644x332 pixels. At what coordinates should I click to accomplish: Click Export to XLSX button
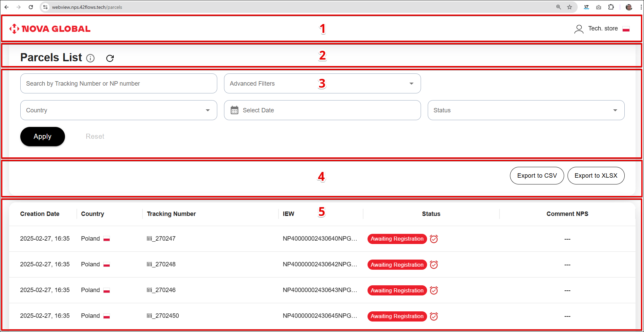pos(596,176)
